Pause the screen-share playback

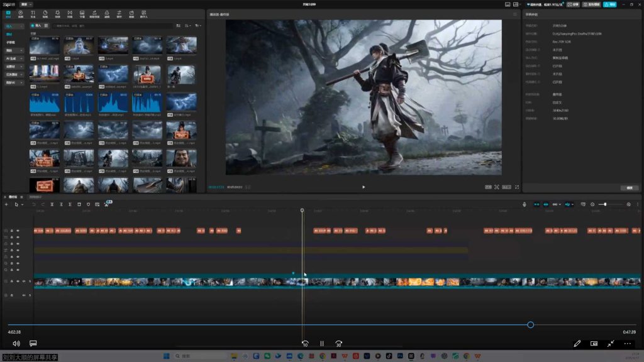click(321, 344)
